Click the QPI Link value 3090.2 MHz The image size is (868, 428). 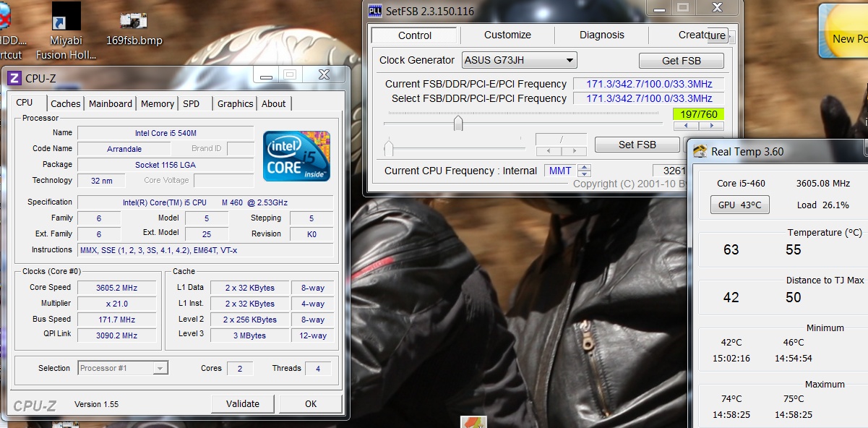click(x=117, y=335)
